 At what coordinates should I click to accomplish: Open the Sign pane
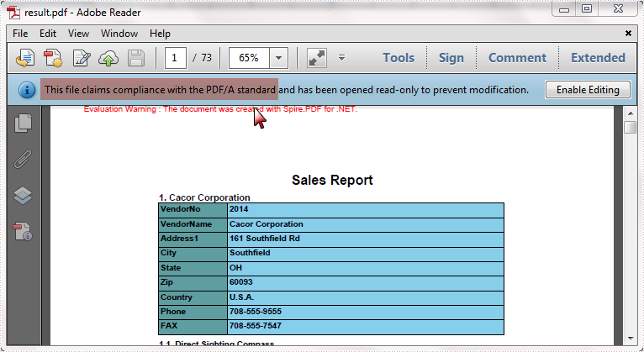[x=451, y=58]
